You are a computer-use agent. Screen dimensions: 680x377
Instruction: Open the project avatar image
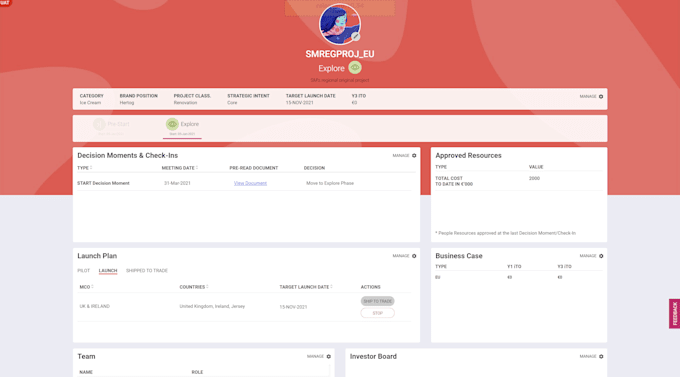click(x=340, y=24)
